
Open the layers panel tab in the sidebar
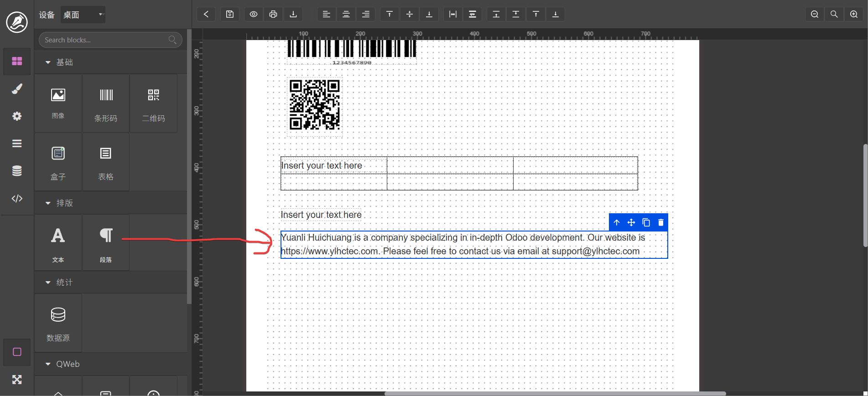pos(17,144)
